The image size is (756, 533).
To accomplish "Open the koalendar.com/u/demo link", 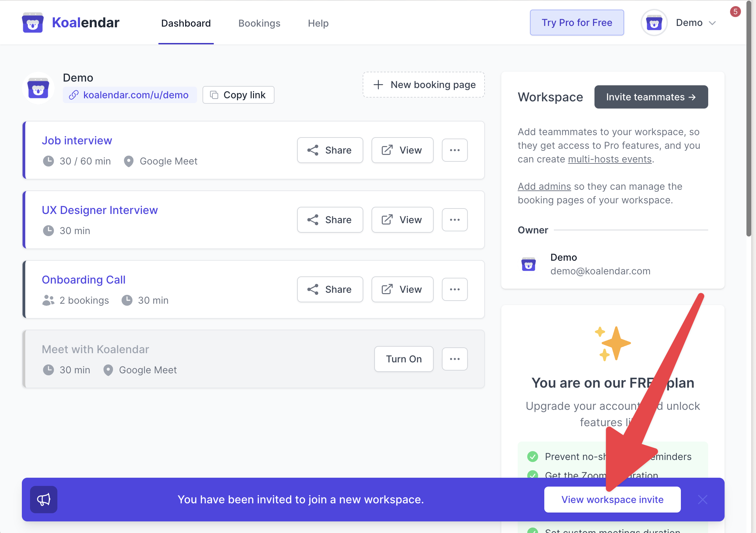I will click(x=130, y=95).
